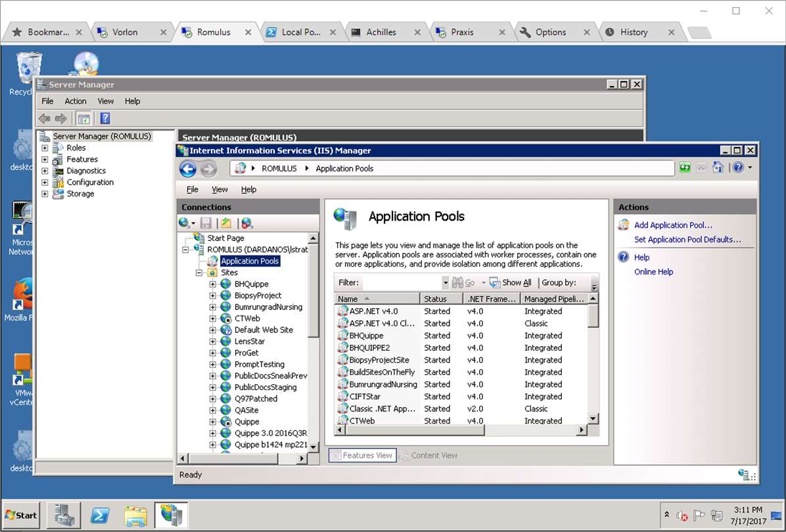The width and height of the screenshot is (786, 532).
Task: Click the IIS Manager taskbar icon
Action: click(171, 515)
